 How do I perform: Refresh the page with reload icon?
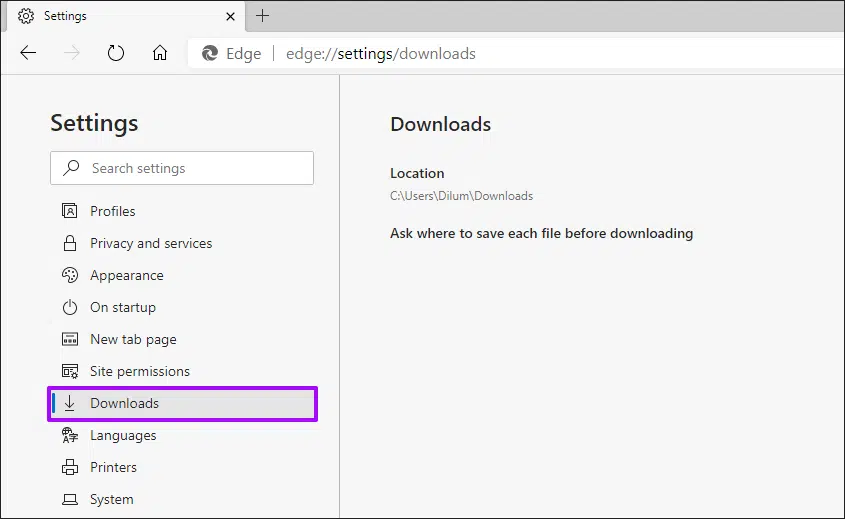tap(116, 53)
